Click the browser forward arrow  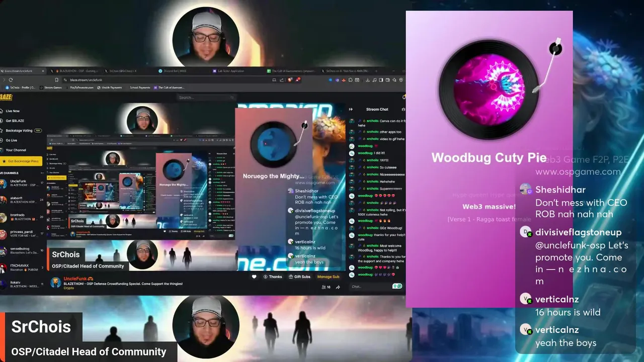coord(4,80)
